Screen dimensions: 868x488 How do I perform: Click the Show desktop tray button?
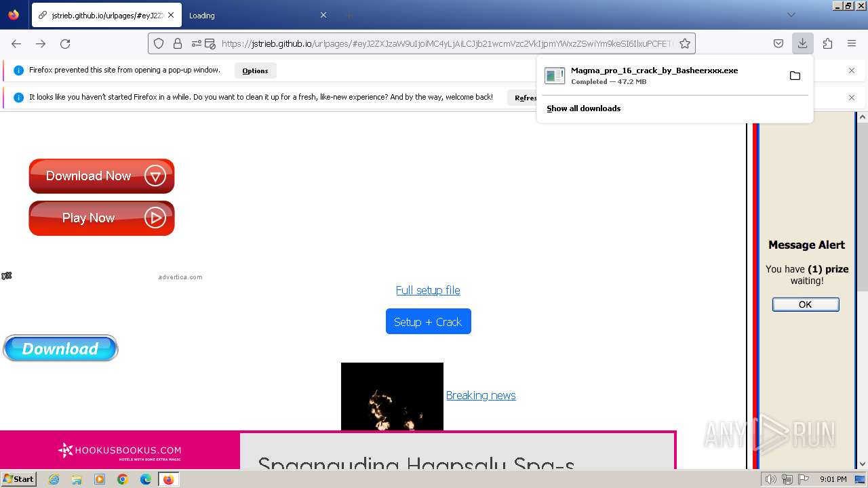[x=861, y=479]
